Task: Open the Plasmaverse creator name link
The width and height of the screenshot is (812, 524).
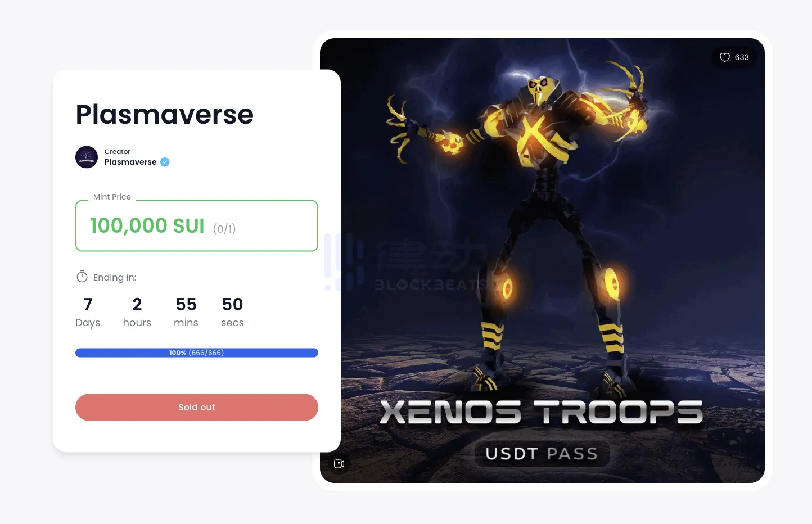Action: coord(130,162)
